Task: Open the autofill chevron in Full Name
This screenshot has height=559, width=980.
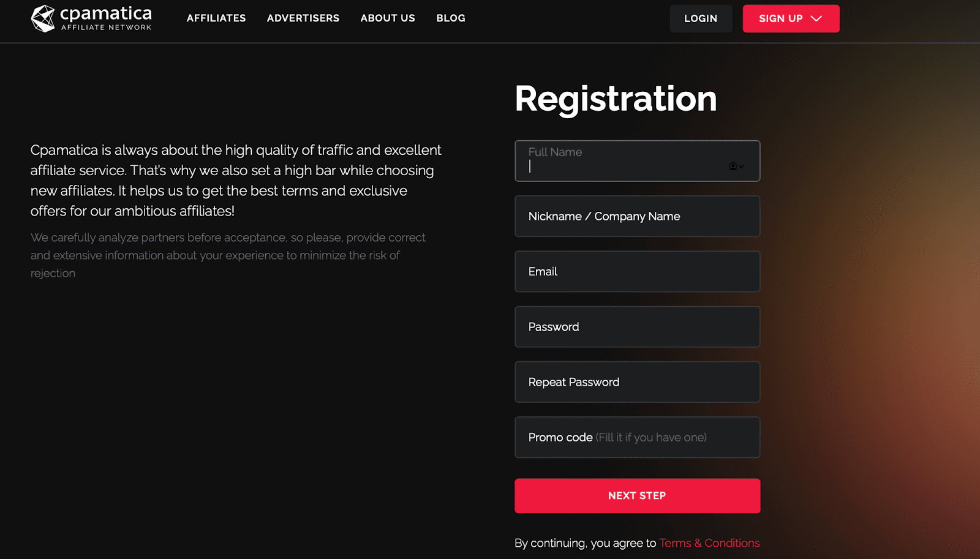Action: point(741,167)
